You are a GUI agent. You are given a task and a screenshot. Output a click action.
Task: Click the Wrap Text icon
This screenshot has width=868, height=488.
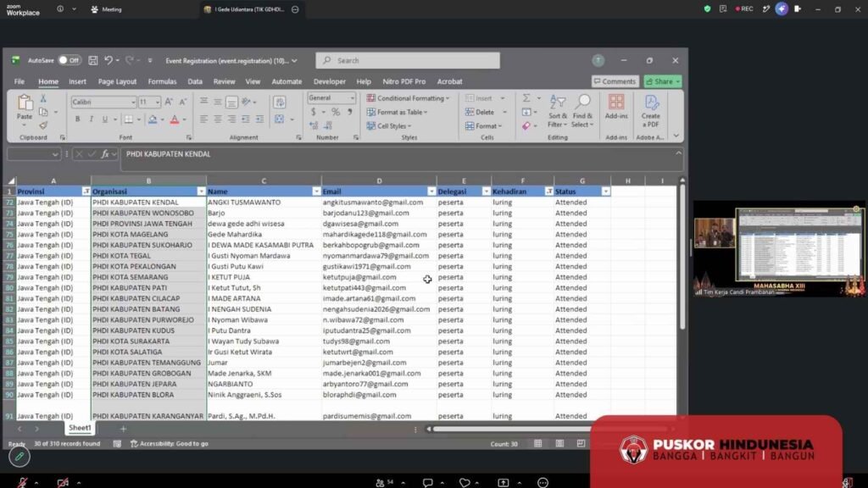(280, 102)
